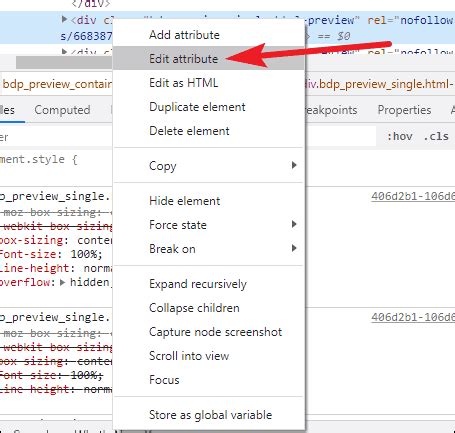
Task: Expand the overflow hidden property triangle
Action: pos(62,282)
